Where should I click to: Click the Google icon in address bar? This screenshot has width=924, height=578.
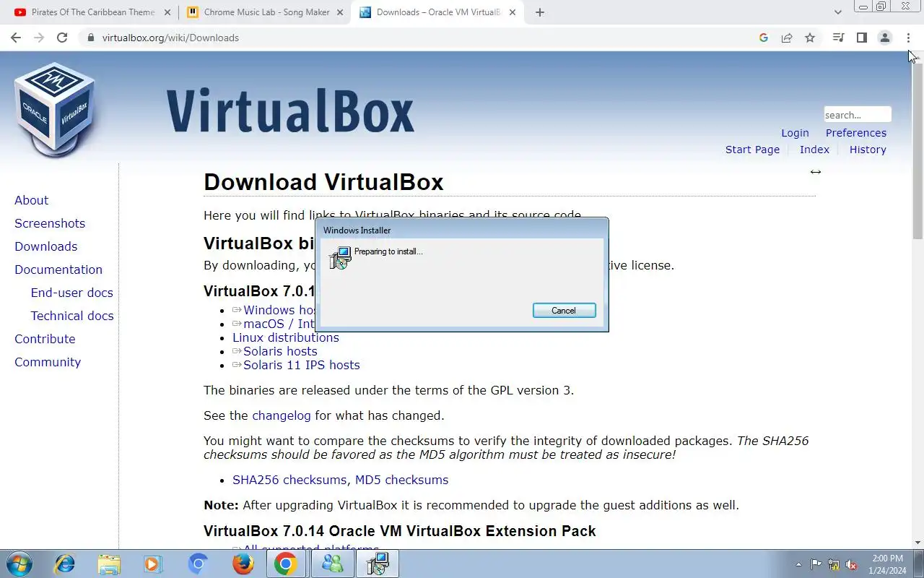[x=764, y=38]
